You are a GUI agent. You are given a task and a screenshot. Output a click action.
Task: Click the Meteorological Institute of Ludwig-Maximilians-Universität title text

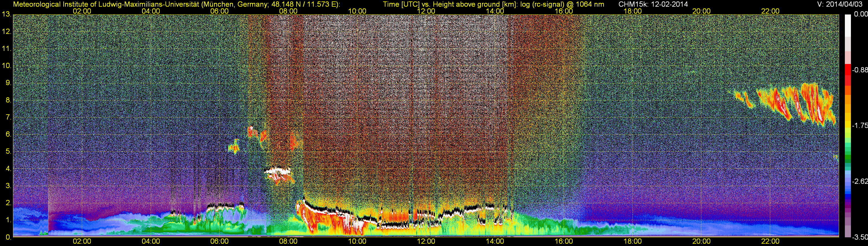pos(176,4)
